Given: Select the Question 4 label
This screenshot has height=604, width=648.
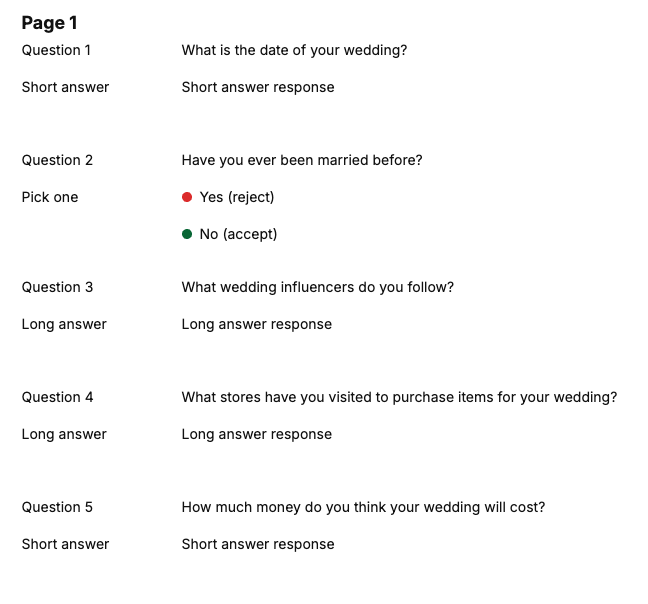Looking at the screenshot, I should 57,397.
